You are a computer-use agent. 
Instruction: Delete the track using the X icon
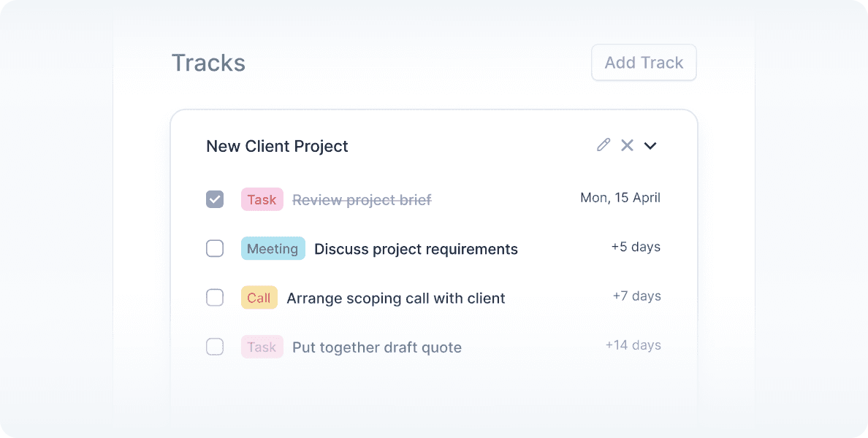point(627,145)
